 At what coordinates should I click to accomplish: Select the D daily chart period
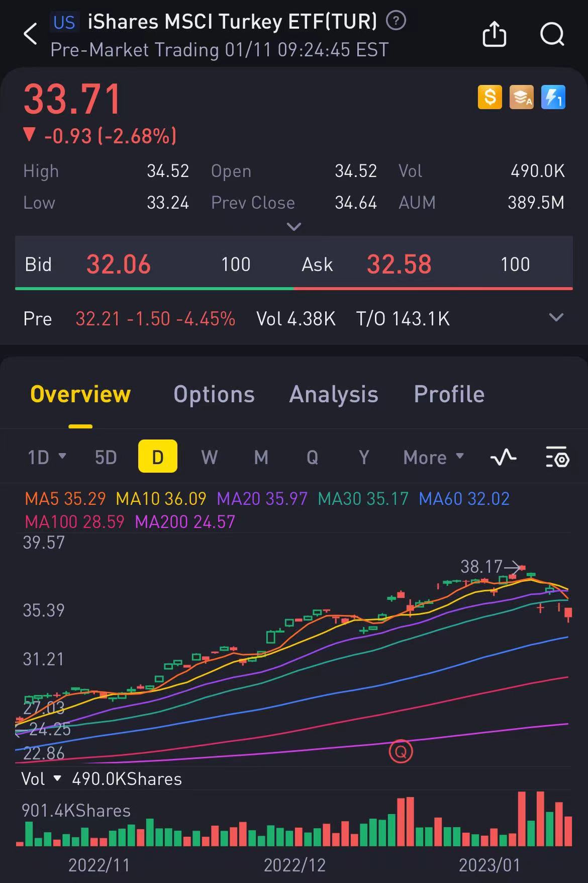coord(158,456)
